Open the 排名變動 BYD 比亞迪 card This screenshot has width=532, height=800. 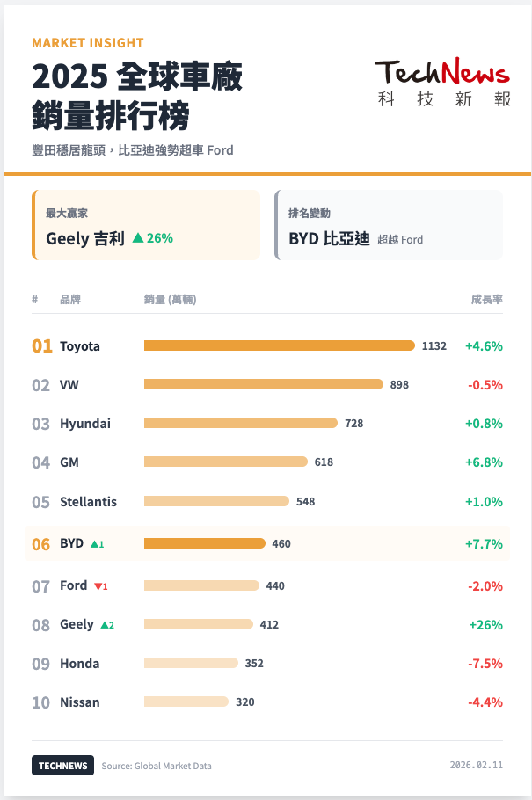coord(388,225)
